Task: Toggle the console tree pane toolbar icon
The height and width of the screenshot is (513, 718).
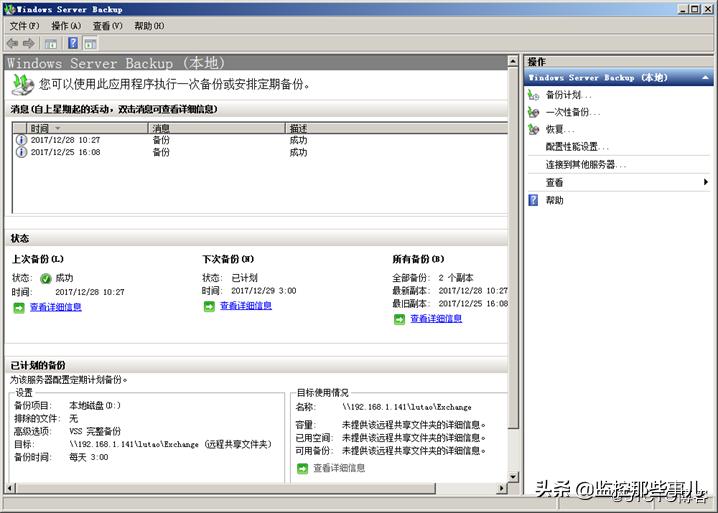Action: pyautogui.click(x=50, y=44)
